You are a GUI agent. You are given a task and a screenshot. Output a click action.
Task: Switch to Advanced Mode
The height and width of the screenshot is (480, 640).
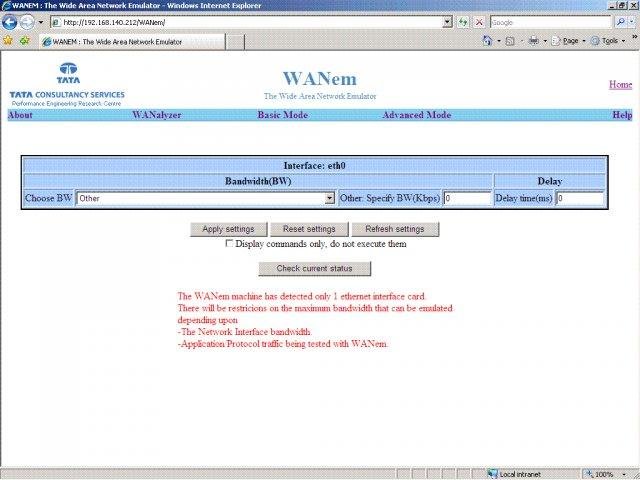pos(417,115)
